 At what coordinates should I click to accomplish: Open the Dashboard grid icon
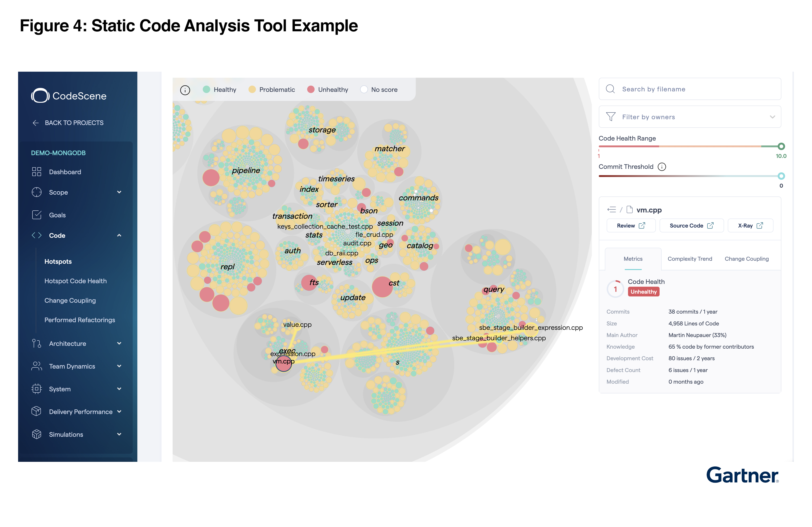click(x=36, y=172)
